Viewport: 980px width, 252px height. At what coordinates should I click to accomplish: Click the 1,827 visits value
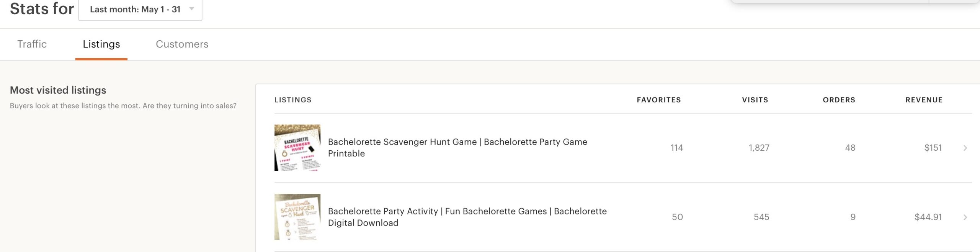tap(759, 148)
